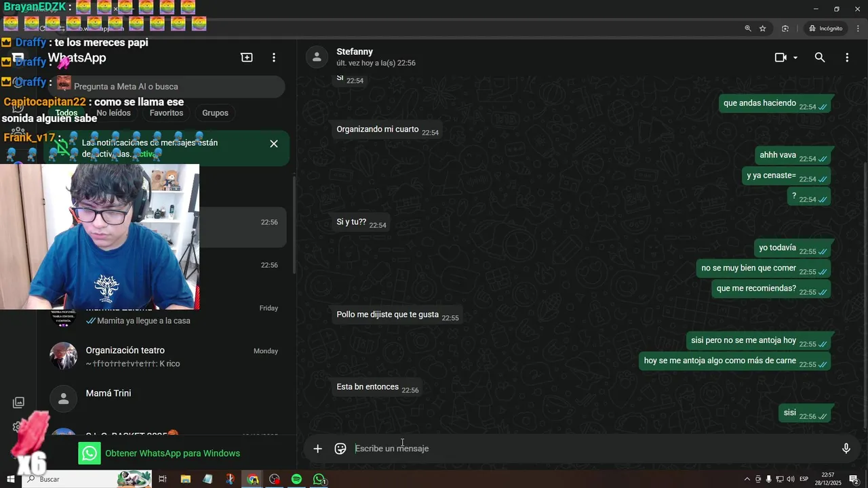Open Stefanny's profile picture
This screenshot has width=868, height=488.
point(317,57)
